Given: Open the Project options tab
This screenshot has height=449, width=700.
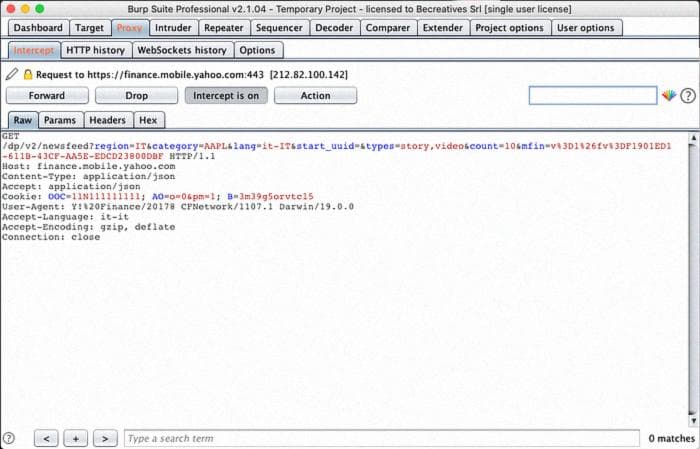Looking at the screenshot, I should [509, 28].
